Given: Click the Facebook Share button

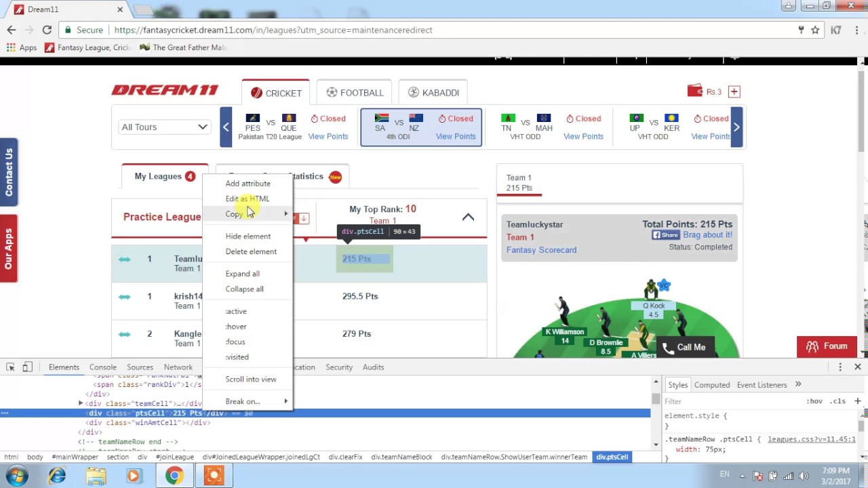Looking at the screenshot, I should click(x=666, y=235).
